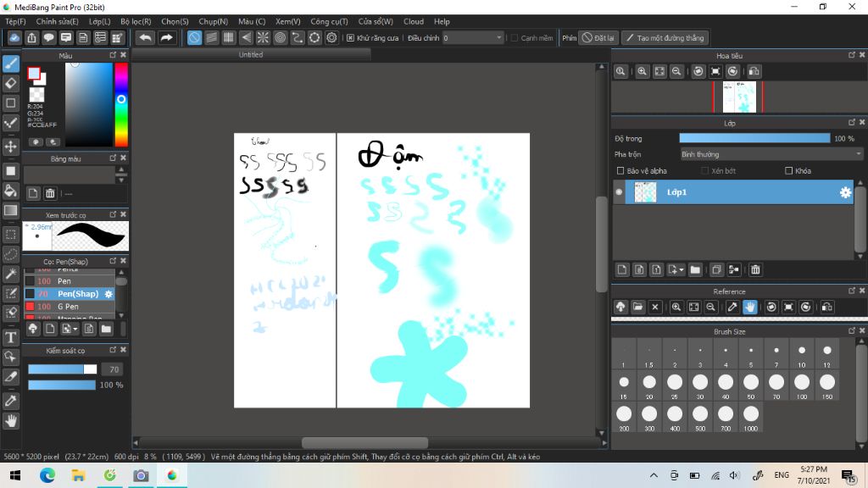868x488 pixels.
Task: Click the Đặt lại button
Action: click(598, 37)
